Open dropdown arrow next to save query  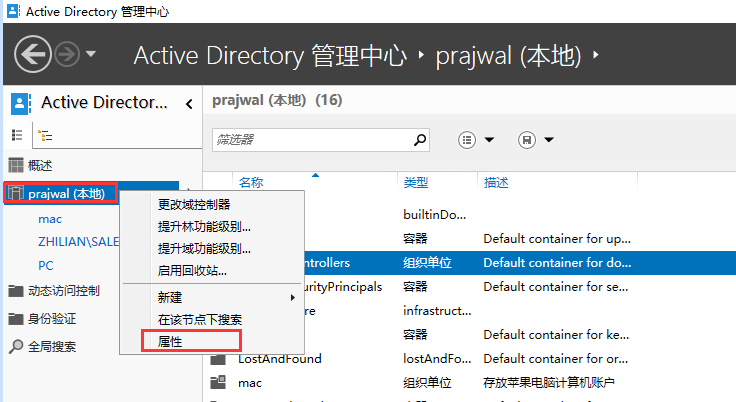(x=549, y=139)
